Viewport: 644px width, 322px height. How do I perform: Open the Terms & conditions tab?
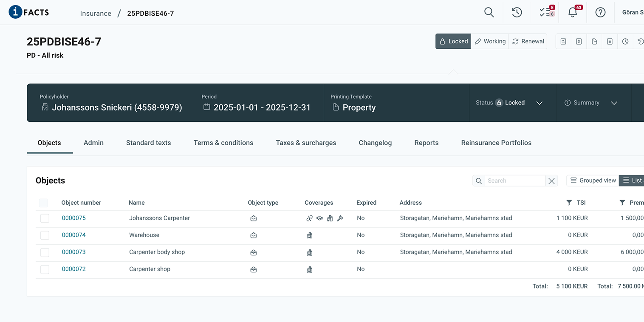(x=223, y=143)
